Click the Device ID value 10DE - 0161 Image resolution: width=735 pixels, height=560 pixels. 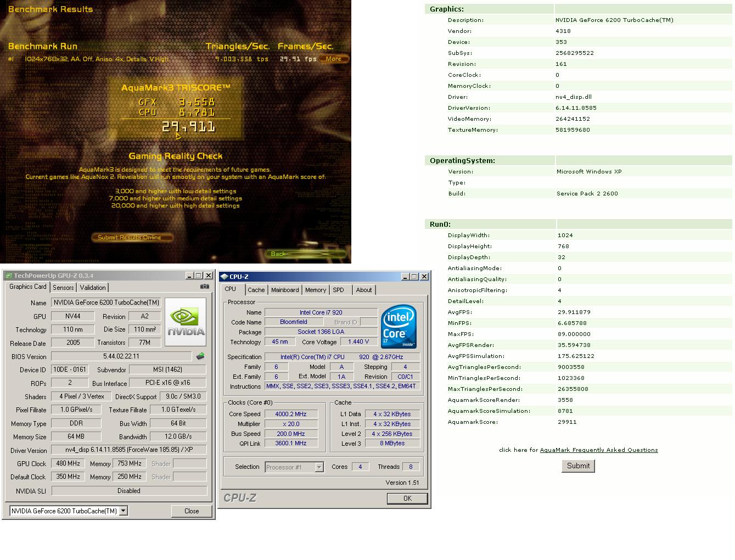(x=69, y=369)
